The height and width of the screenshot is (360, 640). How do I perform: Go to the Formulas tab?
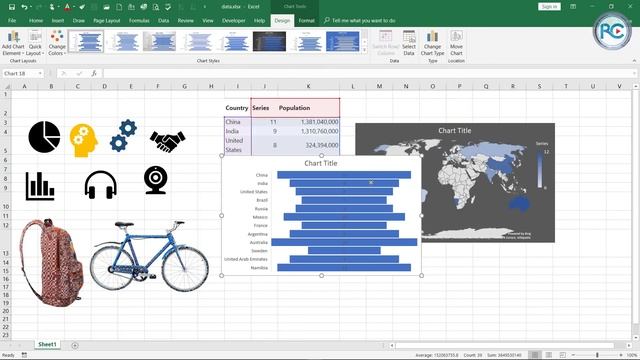pyautogui.click(x=139, y=20)
